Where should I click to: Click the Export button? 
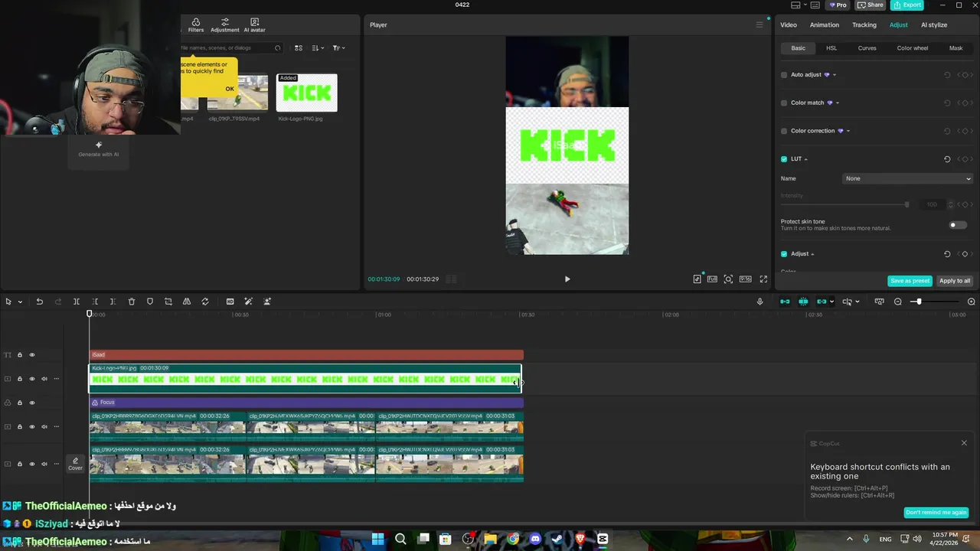(x=907, y=5)
